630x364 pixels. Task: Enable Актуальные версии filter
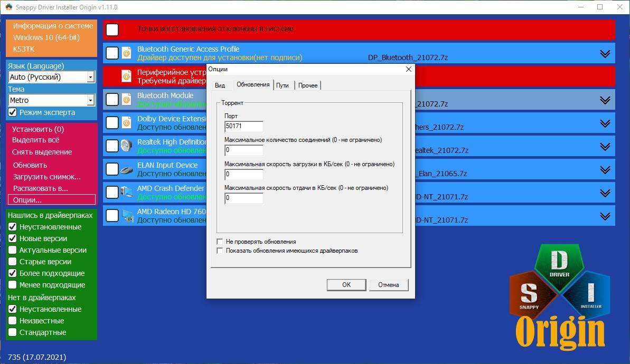(13, 250)
